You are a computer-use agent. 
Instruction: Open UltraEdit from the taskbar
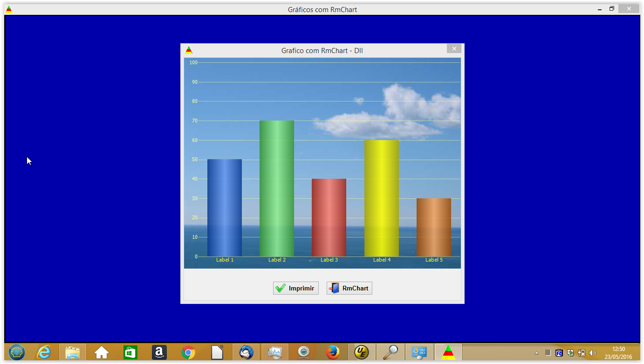pyautogui.click(x=362, y=352)
